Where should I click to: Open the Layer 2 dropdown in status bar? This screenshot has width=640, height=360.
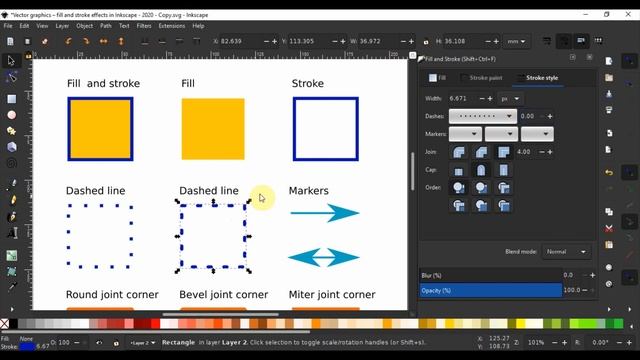tap(142, 343)
